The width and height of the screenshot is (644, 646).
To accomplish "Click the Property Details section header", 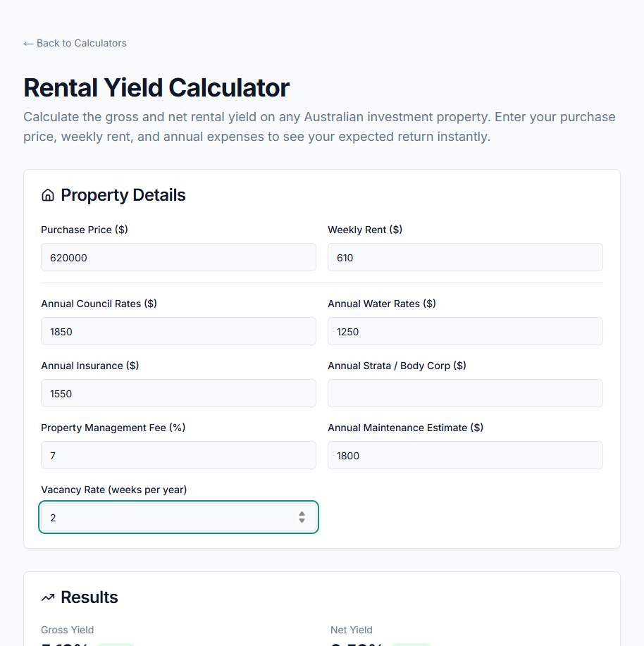I will [122, 194].
